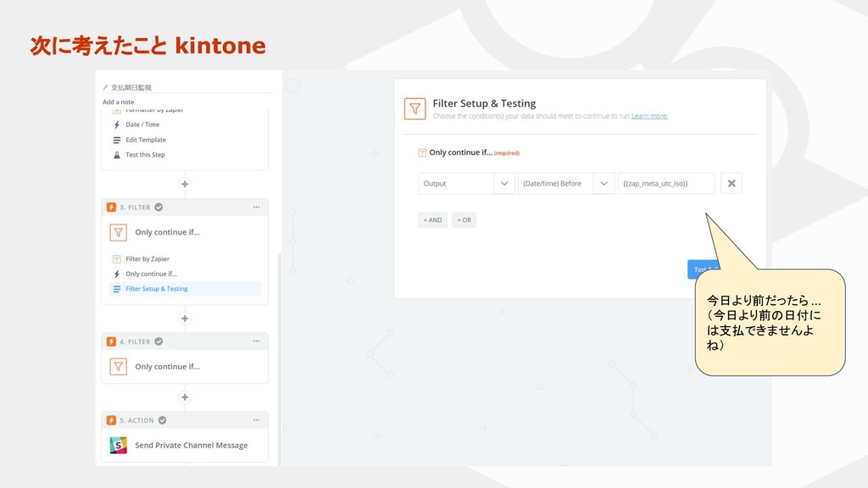
Task: Click small funnel icon before Only continue if... (required)
Action: [x=422, y=152]
